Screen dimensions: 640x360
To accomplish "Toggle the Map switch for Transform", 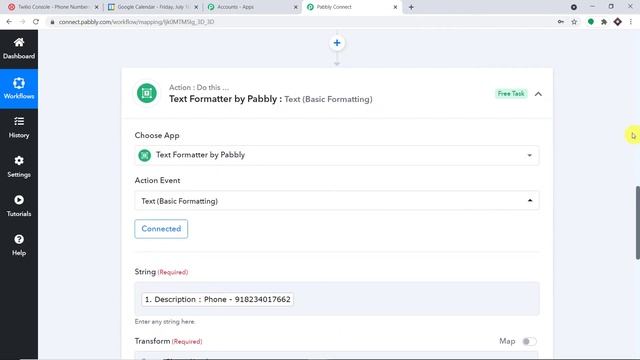I will (529, 342).
